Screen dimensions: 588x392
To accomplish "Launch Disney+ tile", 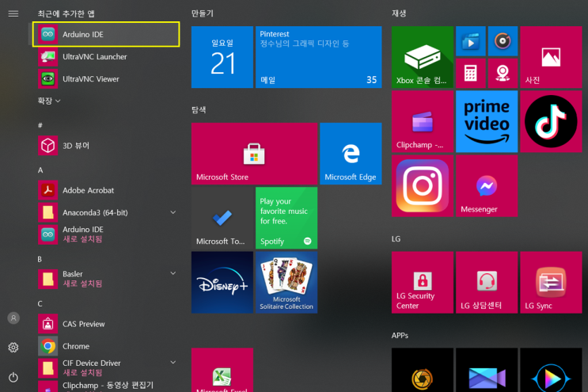I will (222, 283).
